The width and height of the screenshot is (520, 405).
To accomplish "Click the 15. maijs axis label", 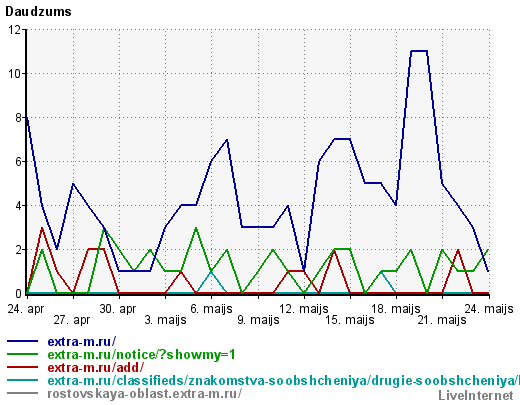I will pyautogui.click(x=350, y=320).
